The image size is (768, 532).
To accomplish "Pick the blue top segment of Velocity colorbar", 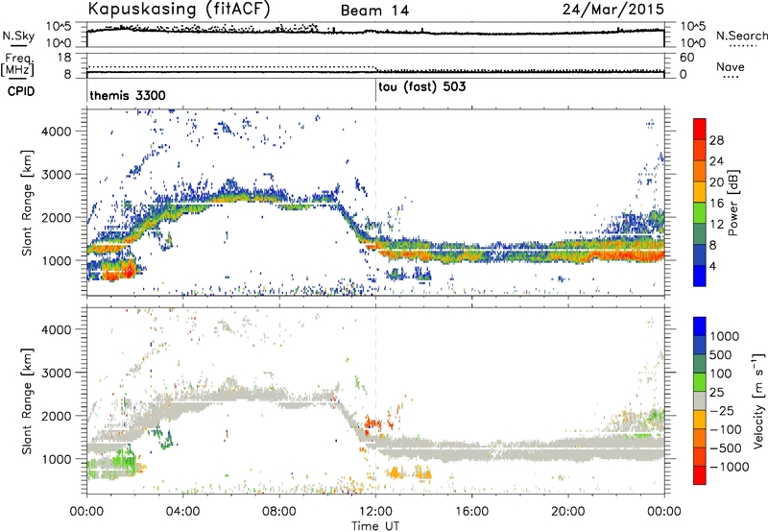I will coord(700,326).
